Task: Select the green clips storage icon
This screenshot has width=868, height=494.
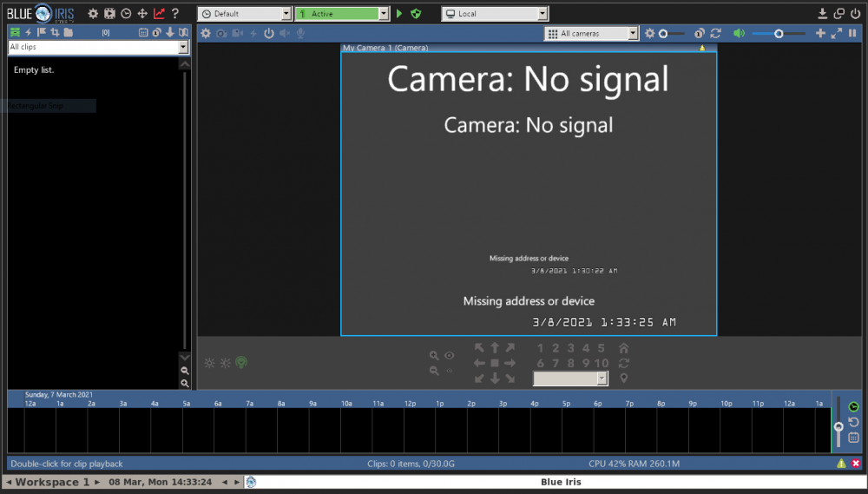Action: 15,33
